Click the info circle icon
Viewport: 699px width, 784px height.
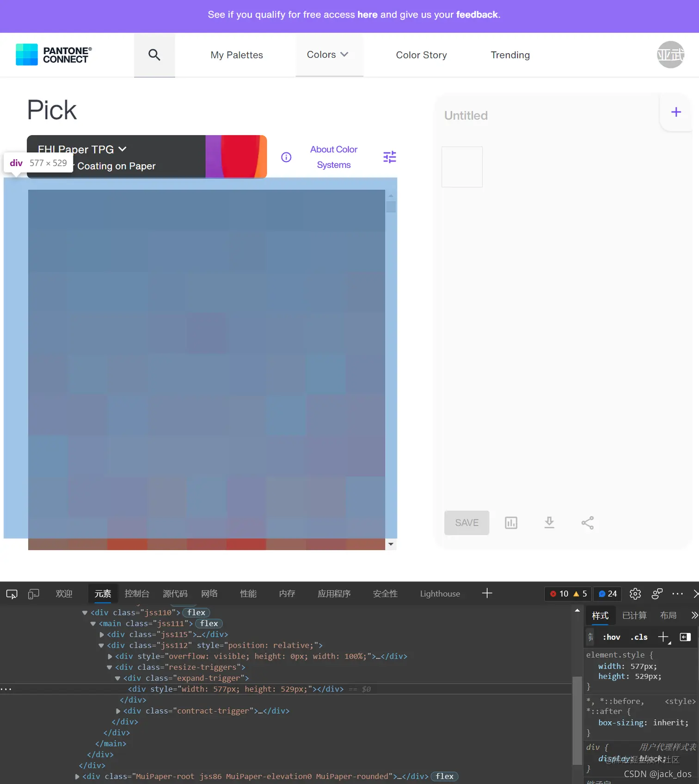point(286,157)
